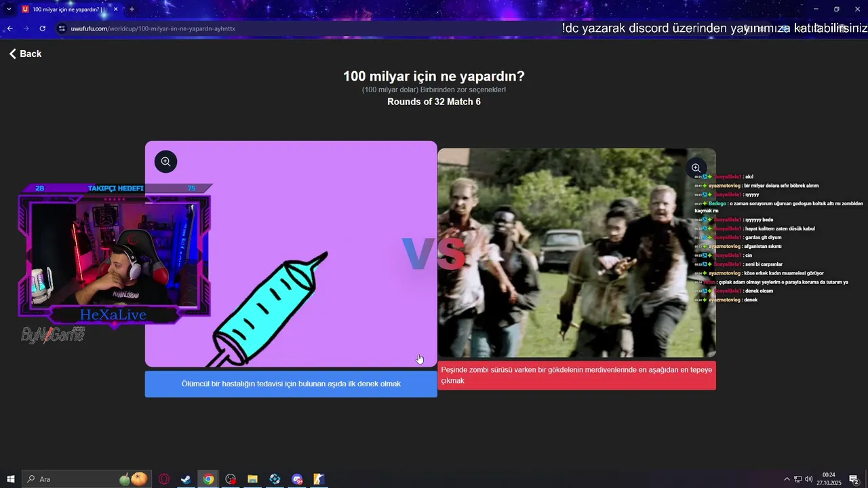Viewport: 868px width, 488px height.
Task: Open Discord from the taskbar
Action: [297, 479]
